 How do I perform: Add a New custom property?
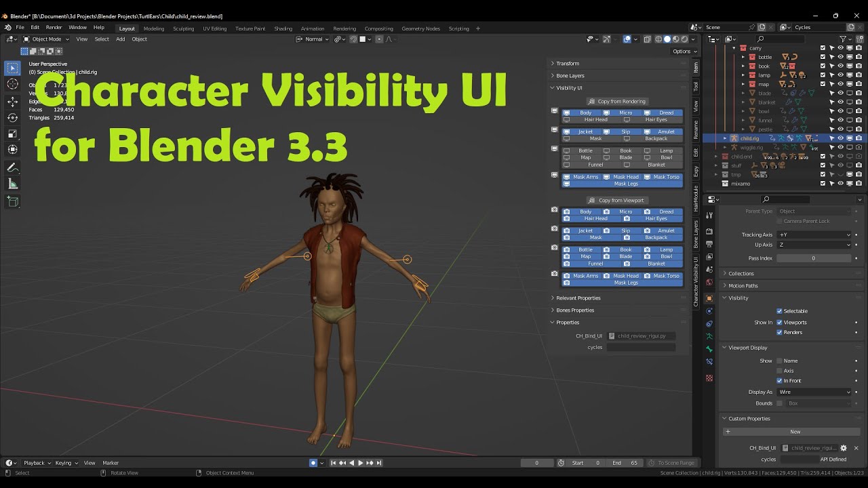click(x=791, y=432)
